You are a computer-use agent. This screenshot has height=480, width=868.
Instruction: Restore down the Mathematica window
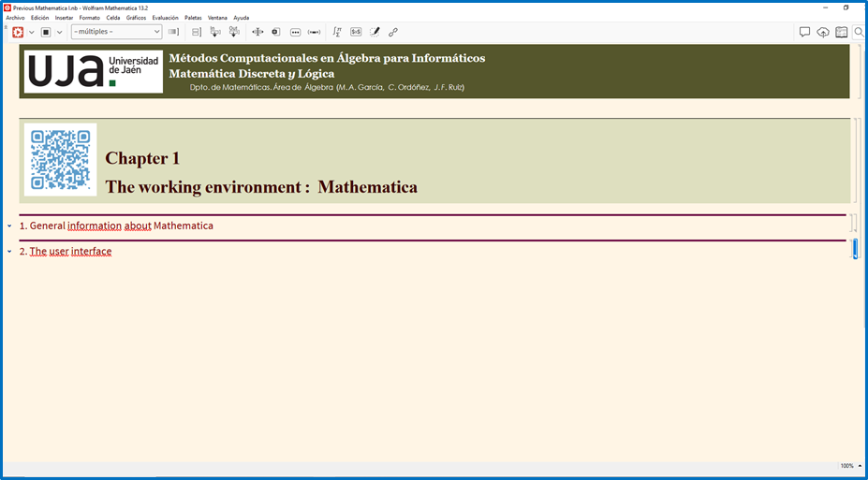click(846, 7)
